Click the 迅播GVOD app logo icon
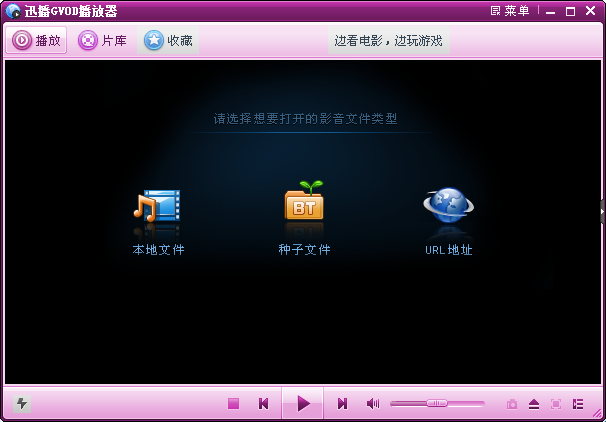This screenshot has height=422, width=606. 13,11
